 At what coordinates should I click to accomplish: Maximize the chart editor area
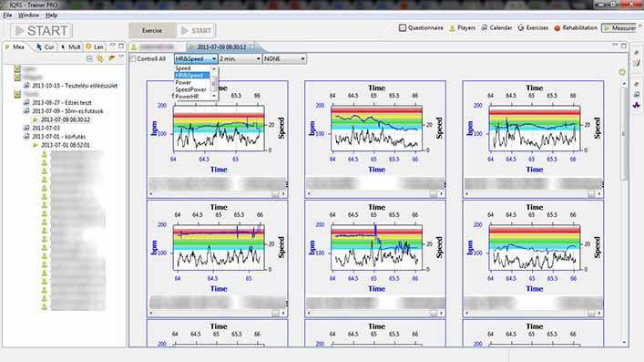pos(623,46)
